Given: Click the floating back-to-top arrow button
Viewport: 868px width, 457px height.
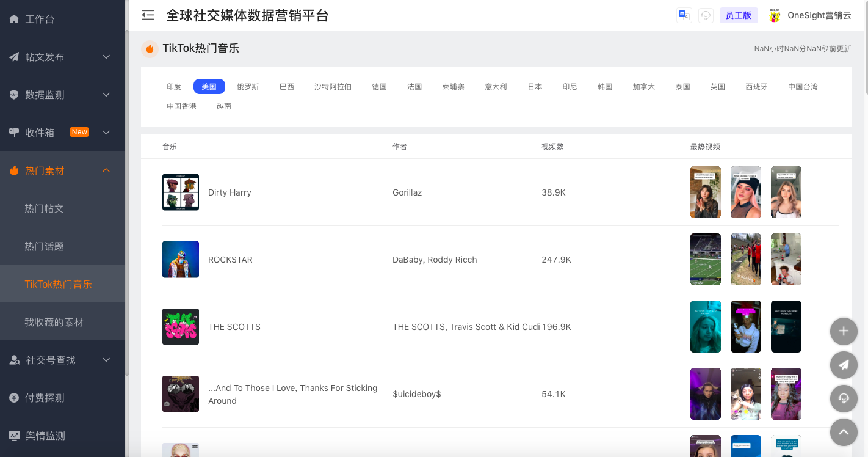Looking at the screenshot, I should pos(844,432).
